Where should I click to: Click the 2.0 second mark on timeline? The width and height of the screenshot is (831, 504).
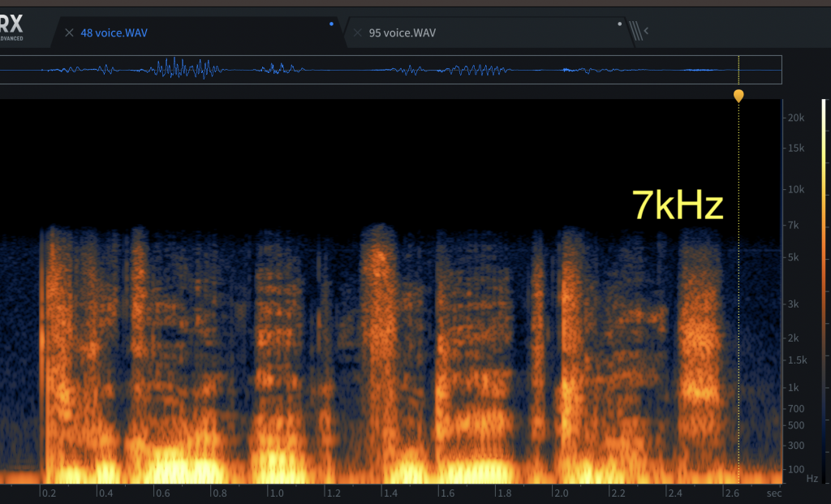point(560,493)
